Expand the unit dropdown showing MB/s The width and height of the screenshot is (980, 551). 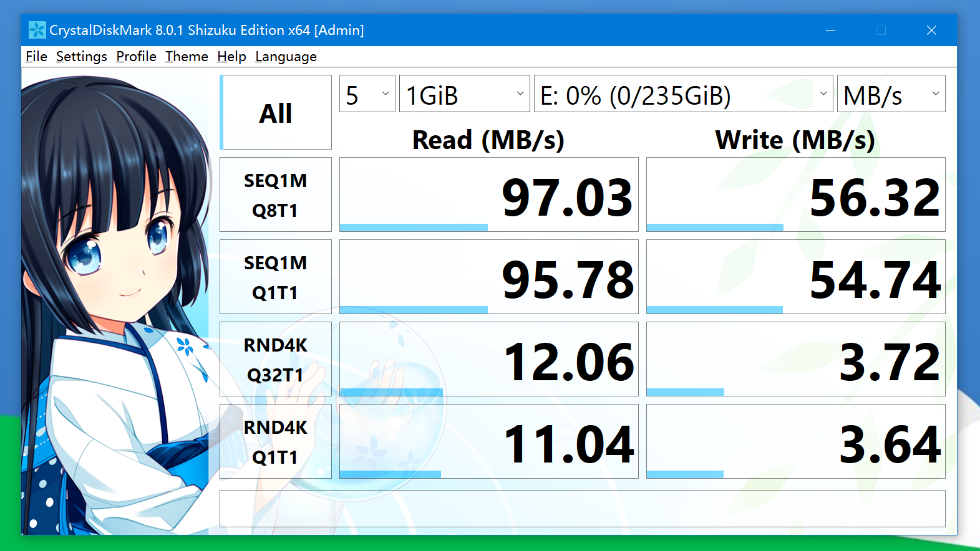(x=891, y=94)
